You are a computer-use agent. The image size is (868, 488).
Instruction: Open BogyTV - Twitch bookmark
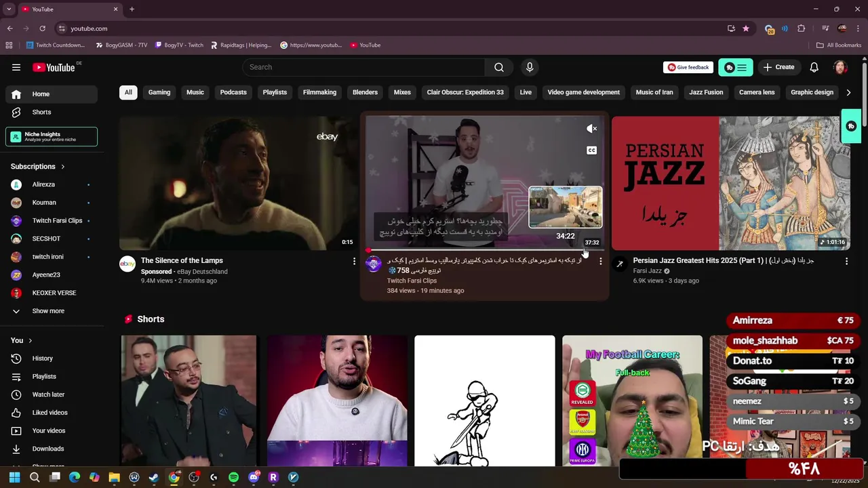(x=179, y=45)
